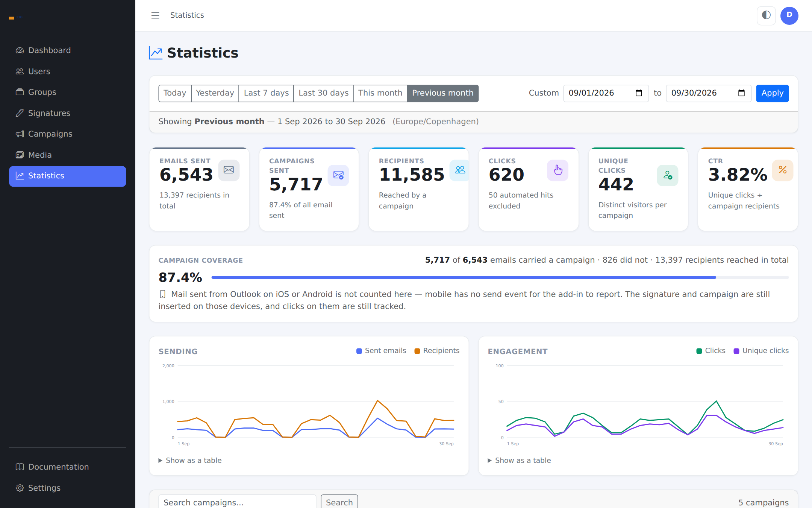Click the Emails Sent envelope icon
This screenshot has height=508, width=812.
click(229, 170)
